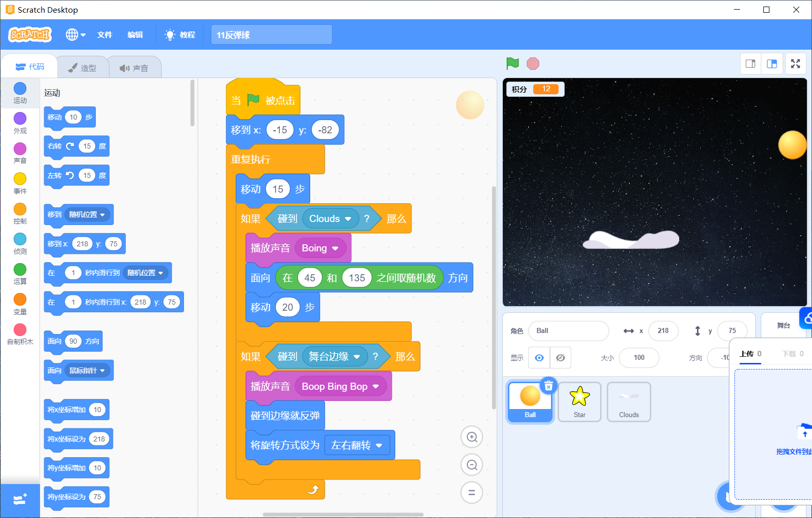Open 鼠标指针 dropdown in 面向 block

click(x=87, y=371)
